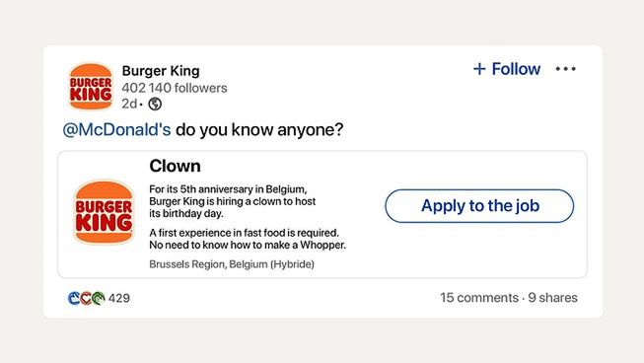Click the Apply to the job button
This screenshot has height=363, width=644.
pos(479,206)
